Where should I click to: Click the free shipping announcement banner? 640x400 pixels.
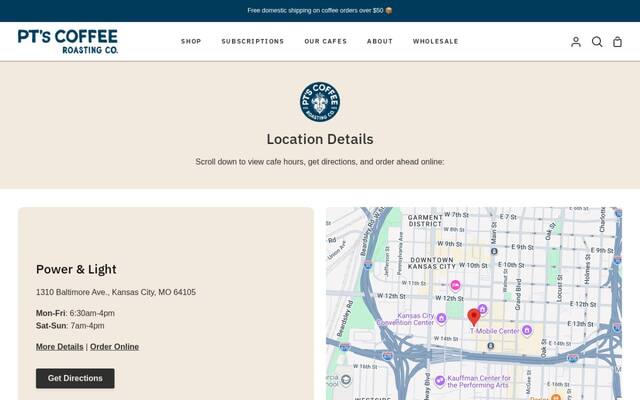(x=320, y=11)
